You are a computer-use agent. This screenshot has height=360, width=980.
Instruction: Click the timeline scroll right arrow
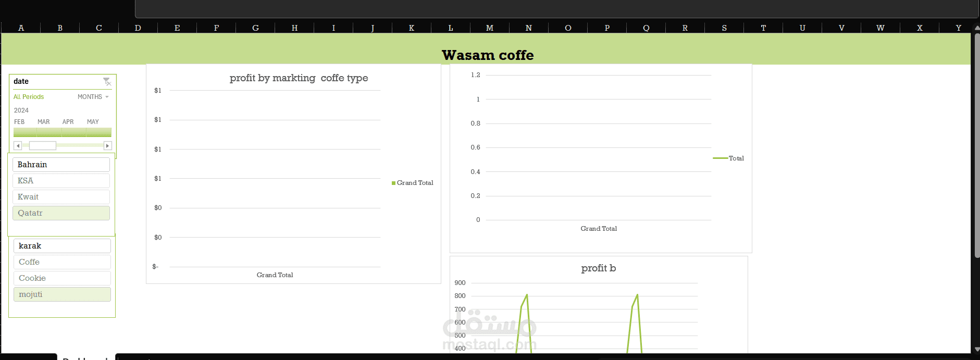(108, 146)
